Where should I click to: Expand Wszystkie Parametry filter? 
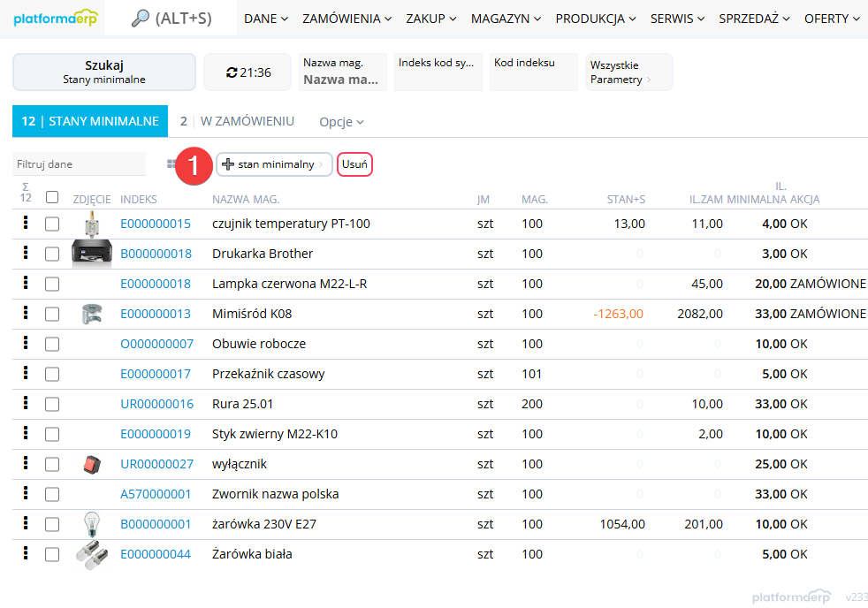click(x=628, y=72)
